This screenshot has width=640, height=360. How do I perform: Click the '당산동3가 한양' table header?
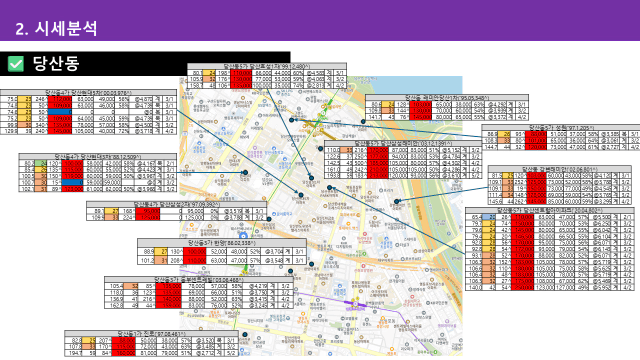pos(222,243)
